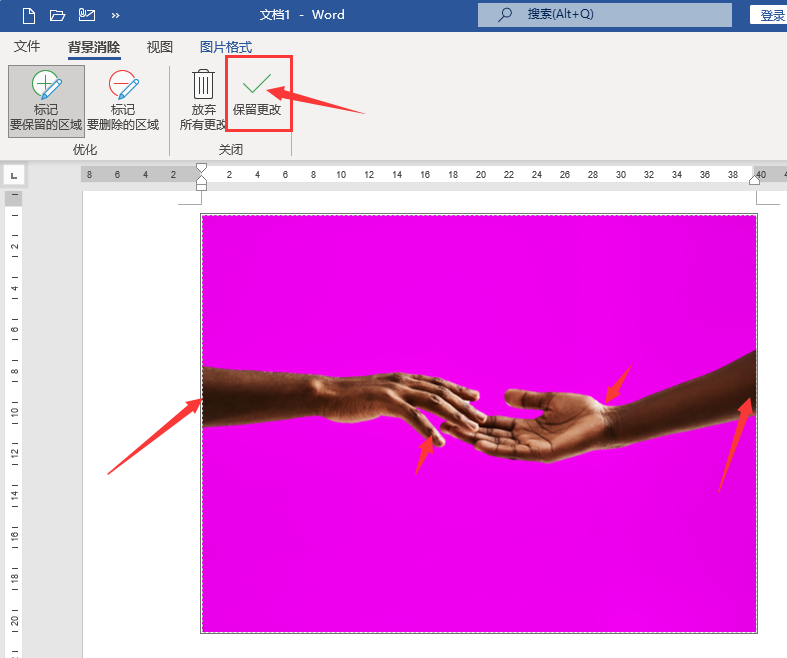Select the 背景消除 ribbon tab
Screen dimensions: 787x658
94,47
